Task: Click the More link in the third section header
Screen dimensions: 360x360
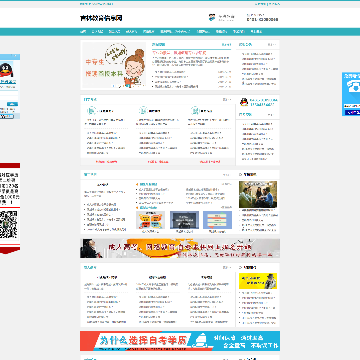Action: (226, 174)
